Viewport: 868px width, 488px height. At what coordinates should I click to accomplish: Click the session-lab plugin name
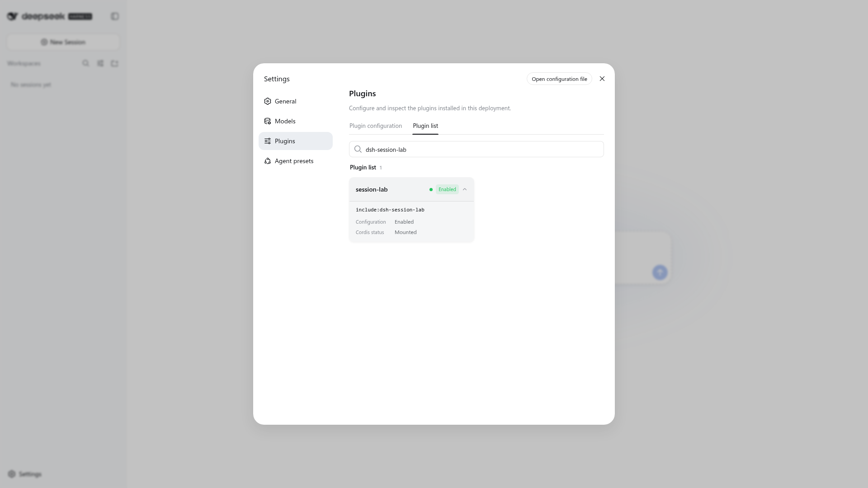(x=372, y=189)
